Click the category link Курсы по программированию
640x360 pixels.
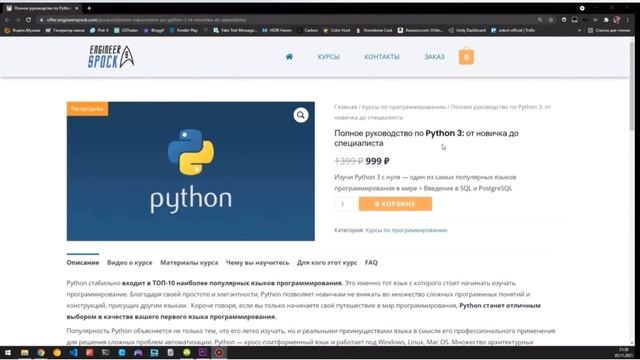pyautogui.click(x=407, y=230)
